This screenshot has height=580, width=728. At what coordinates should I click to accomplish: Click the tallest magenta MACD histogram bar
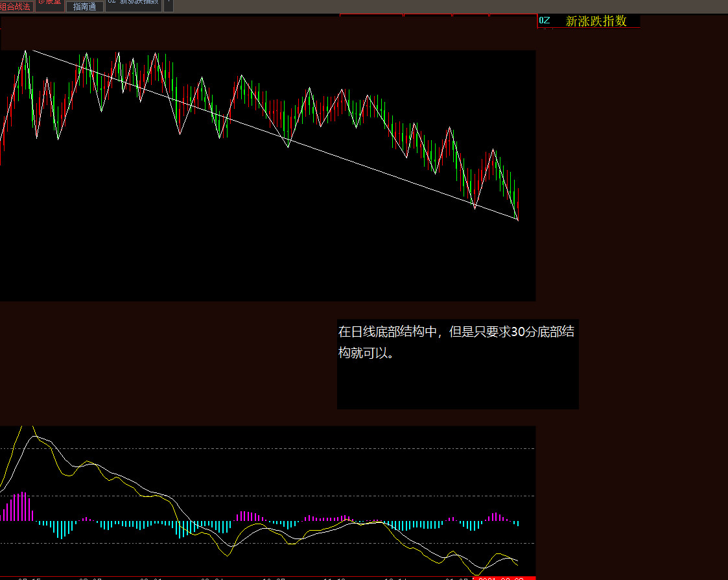pos(23,506)
